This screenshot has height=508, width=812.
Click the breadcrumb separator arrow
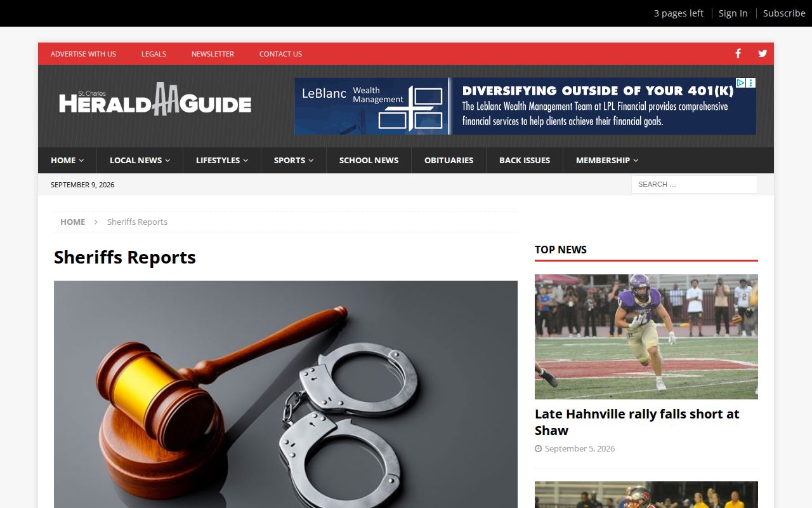pos(96,222)
